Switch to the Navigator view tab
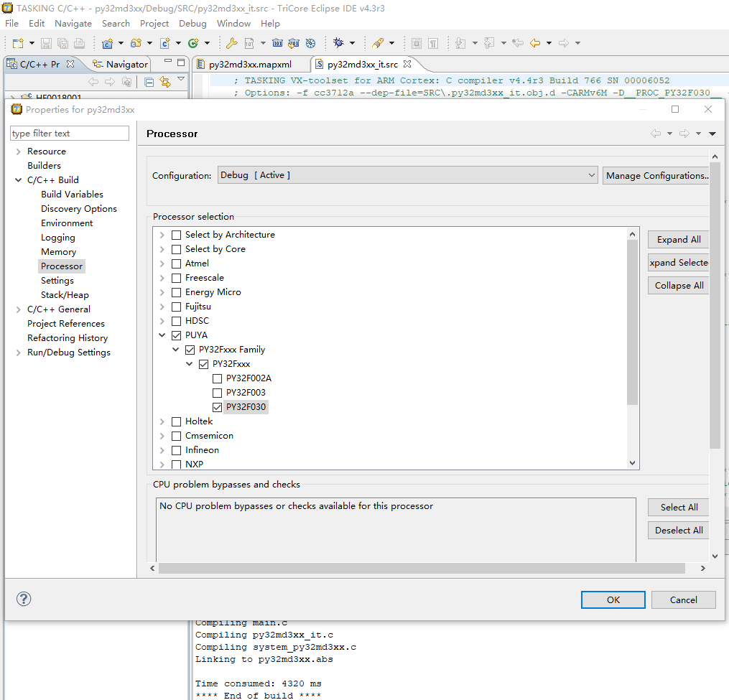The width and height of the screenshot is (729, 700). [120, 64]
